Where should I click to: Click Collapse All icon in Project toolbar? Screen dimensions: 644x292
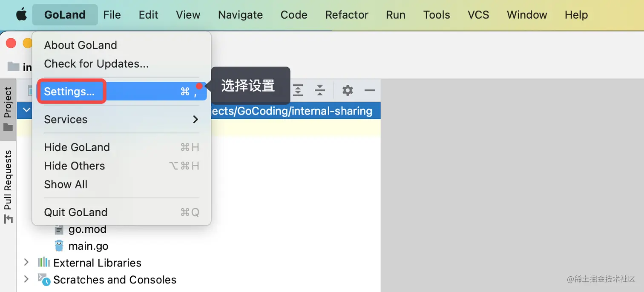click(x=320, y=90)
